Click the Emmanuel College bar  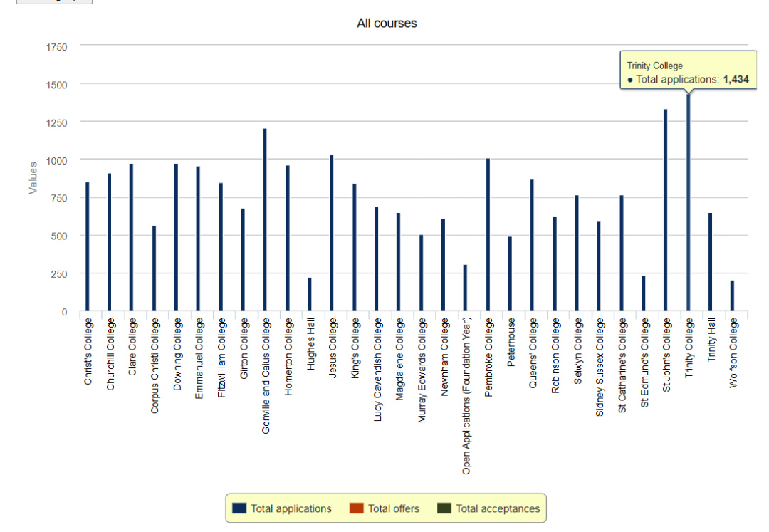[198, 239]
